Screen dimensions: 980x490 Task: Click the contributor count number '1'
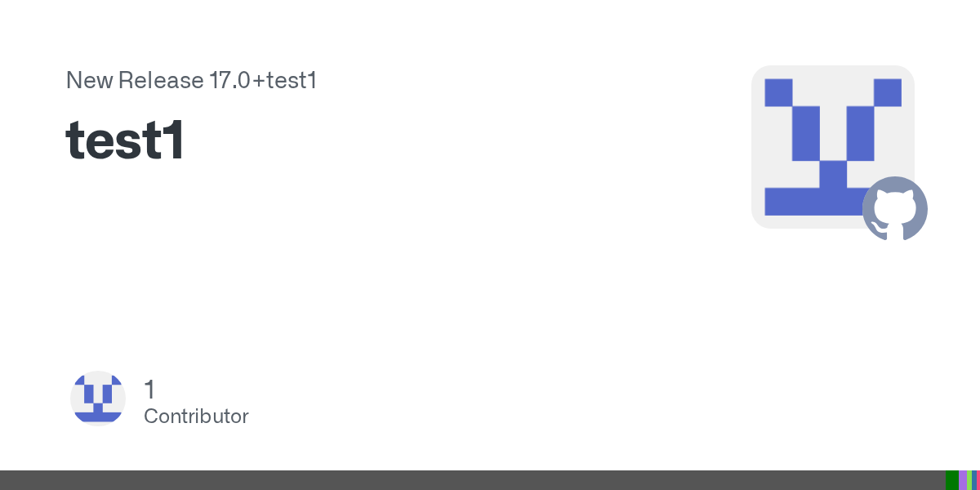149,390
